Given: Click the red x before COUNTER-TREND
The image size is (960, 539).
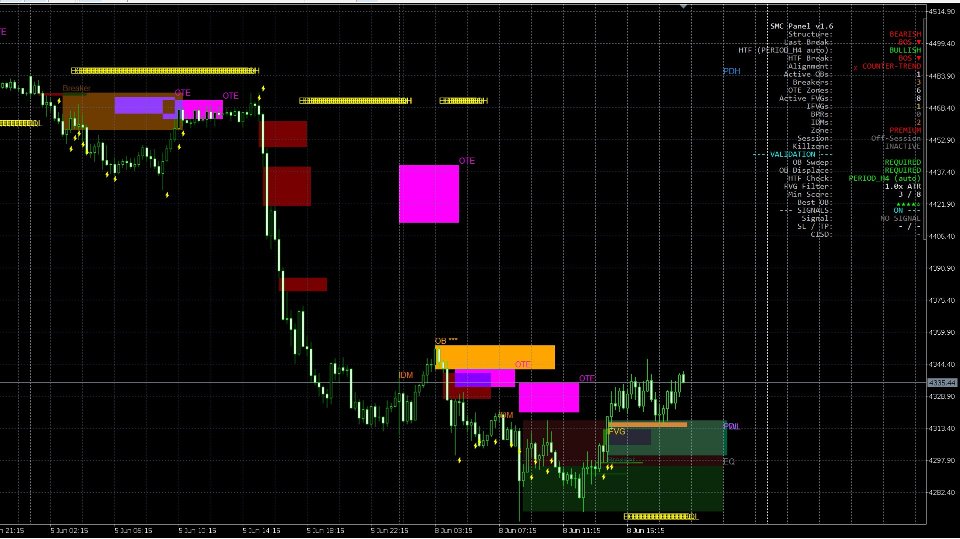Looking at the screenshot, I should (855, 67).
